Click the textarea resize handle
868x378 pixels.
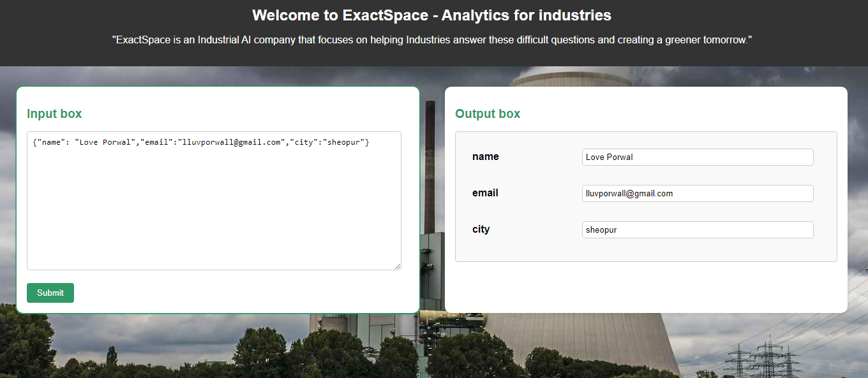point(398,266)
